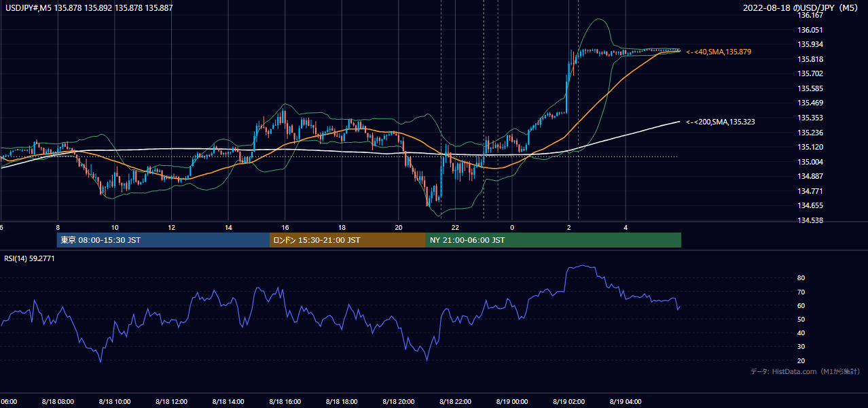The width and height of the screenshot is (868, 408).
Task: Click the RSI(14) 59.2771 indicator label
Action: pos(29,258)
